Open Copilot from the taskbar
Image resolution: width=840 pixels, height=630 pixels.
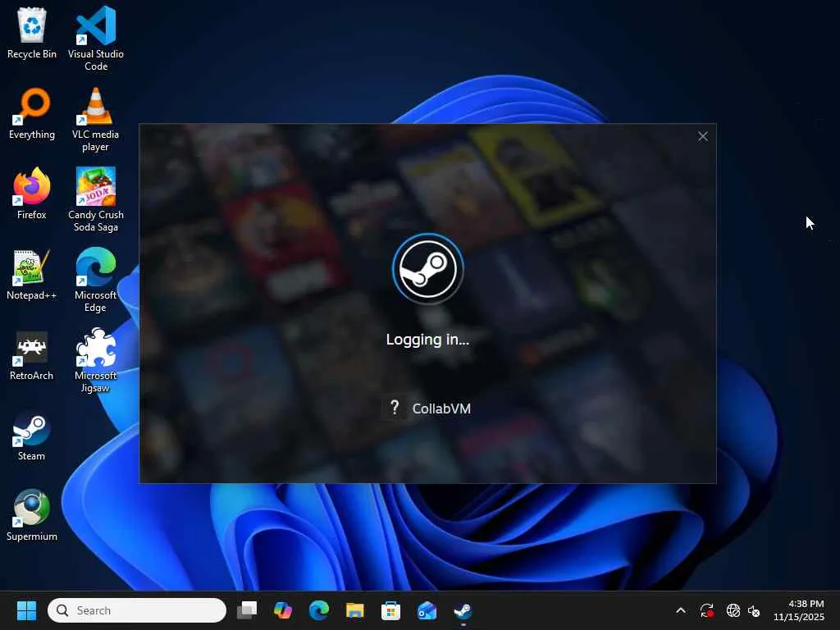(x=283, y=610)
